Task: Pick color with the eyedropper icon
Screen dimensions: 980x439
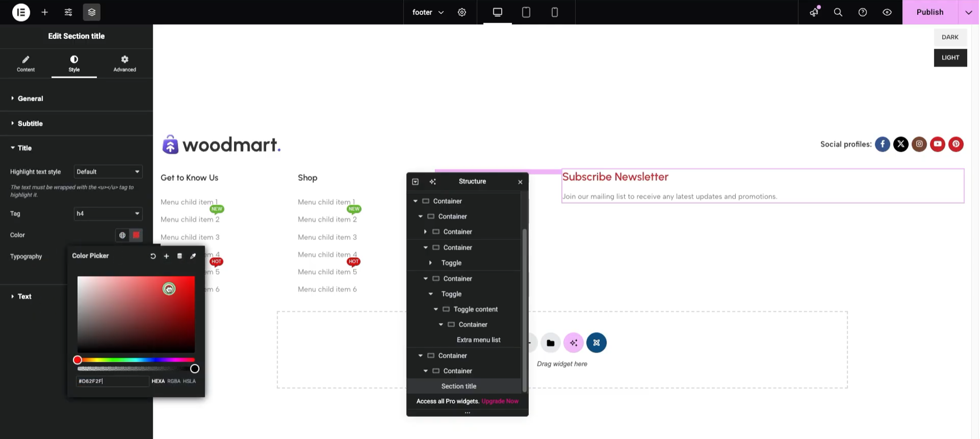Action: pos(193,256)
